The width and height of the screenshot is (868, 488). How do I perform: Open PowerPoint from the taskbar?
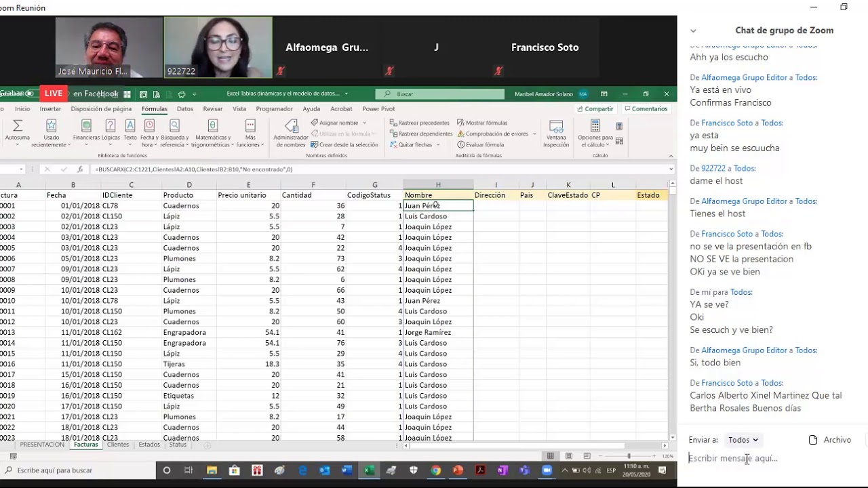click(458, 470)
